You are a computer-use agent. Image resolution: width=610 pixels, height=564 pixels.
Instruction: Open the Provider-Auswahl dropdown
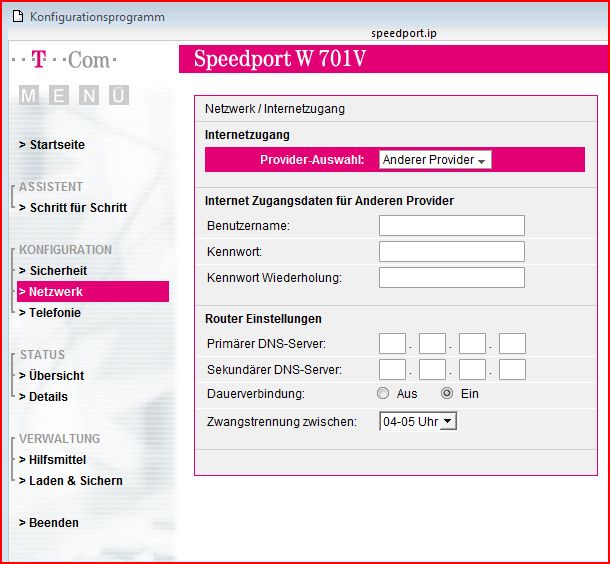[435, 160]
